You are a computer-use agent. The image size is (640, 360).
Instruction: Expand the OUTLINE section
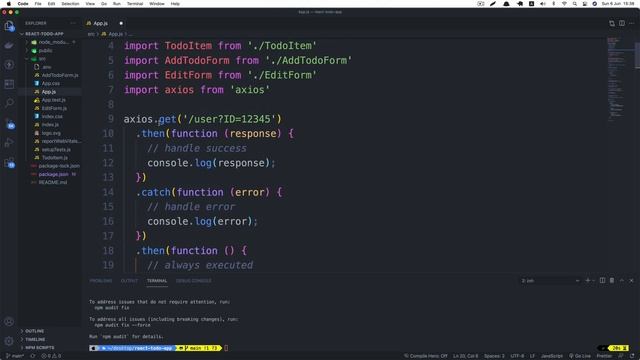(35, 331)
